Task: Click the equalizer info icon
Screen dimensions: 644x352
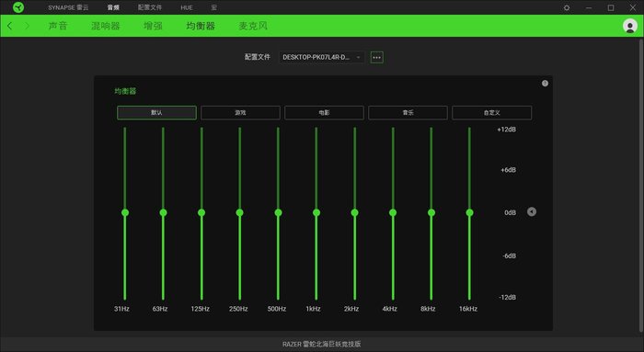Action: point(545,84)
